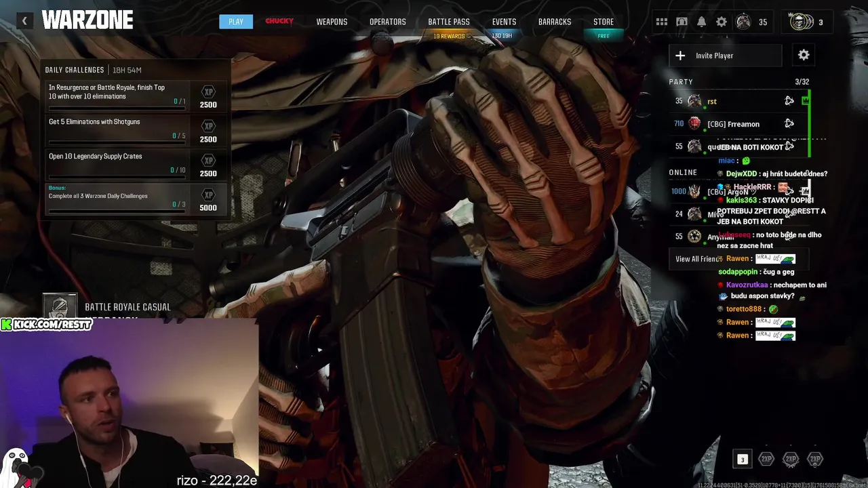Click XP icon for shotgun eliminations challenge
The width and height of the screenshot is (868, 488).
point(208,126)
